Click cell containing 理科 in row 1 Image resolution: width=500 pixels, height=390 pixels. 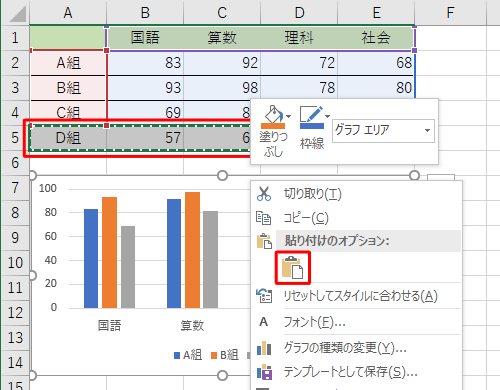[299, 38]
